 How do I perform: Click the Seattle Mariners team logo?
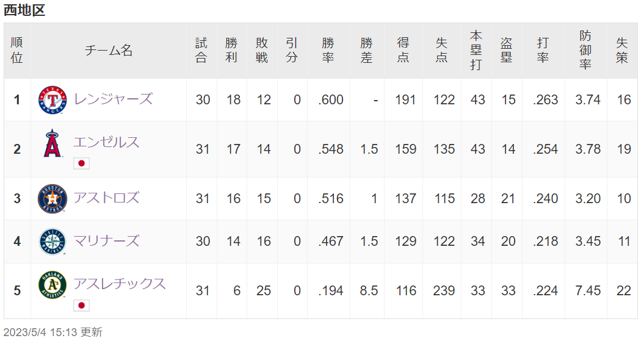point(52,242)
